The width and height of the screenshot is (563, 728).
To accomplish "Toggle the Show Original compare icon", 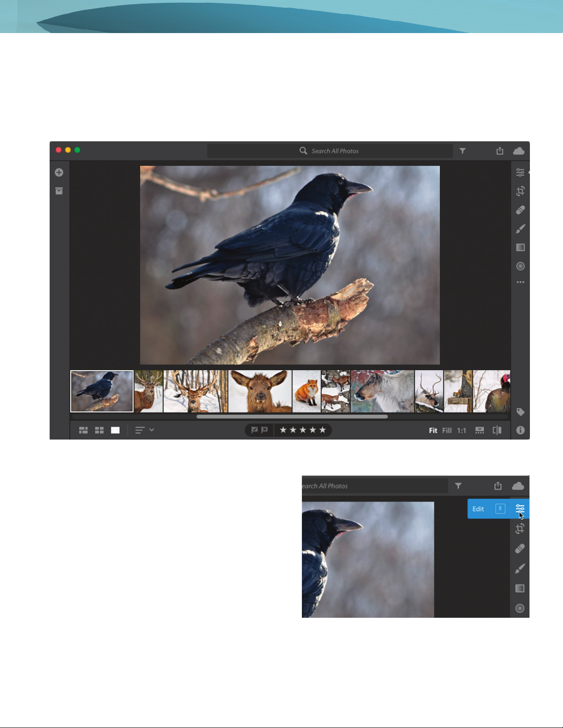I will 497,430.
